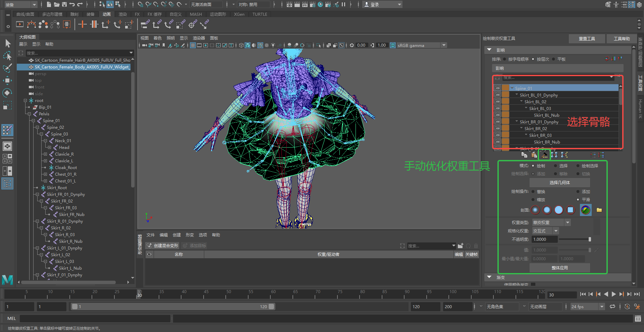Screen dimensions: 644x332
Task: Click the copy skin weights icon
Action: [524, 155]
